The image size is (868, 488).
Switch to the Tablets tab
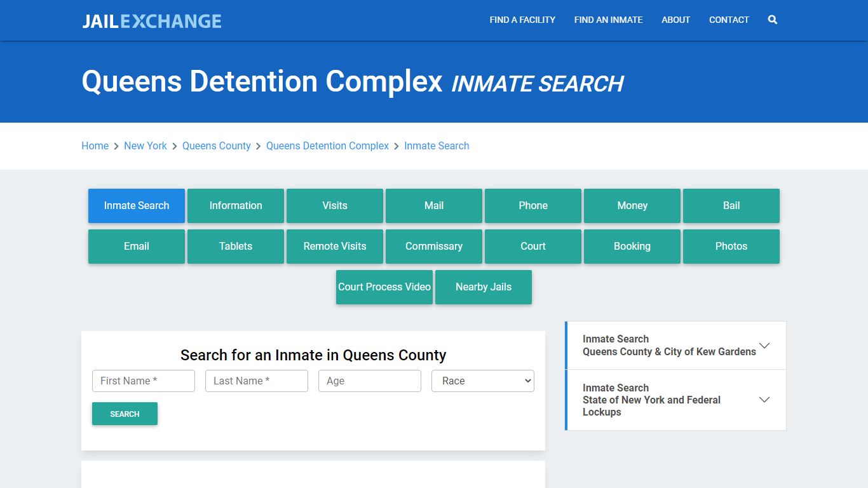(236, 247)
